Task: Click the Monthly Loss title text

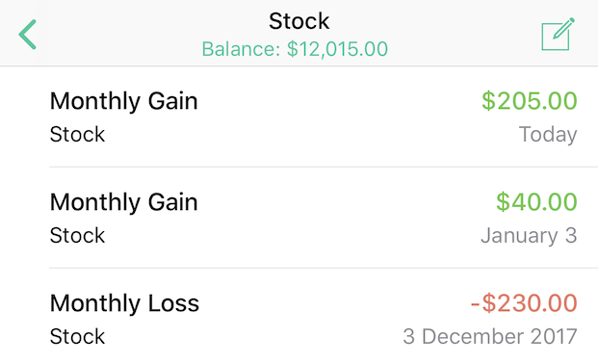Action: click(x=124, y=303)
